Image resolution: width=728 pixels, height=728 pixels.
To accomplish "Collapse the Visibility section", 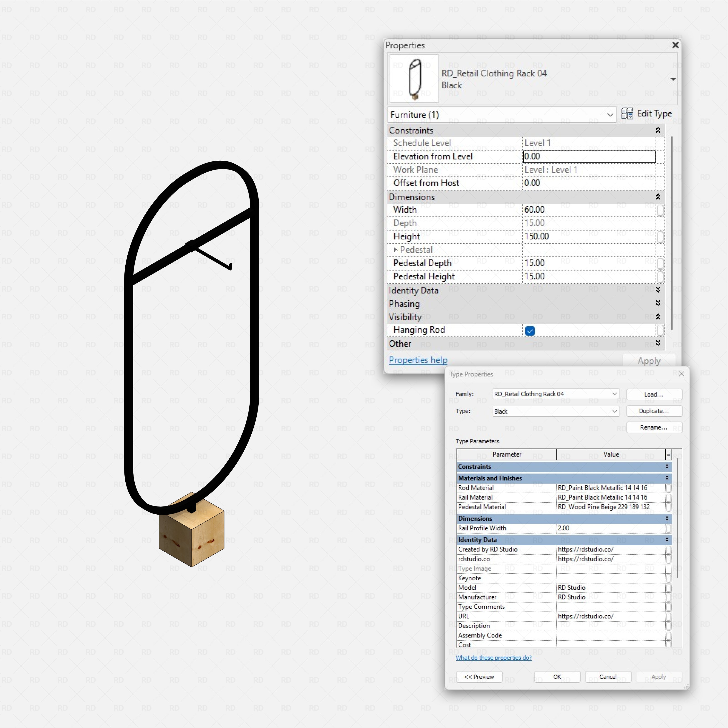I will [658, 317].
